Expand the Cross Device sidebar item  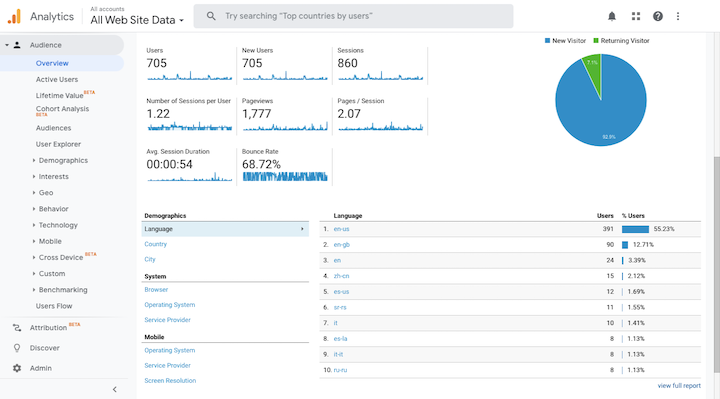pos(34,257)
